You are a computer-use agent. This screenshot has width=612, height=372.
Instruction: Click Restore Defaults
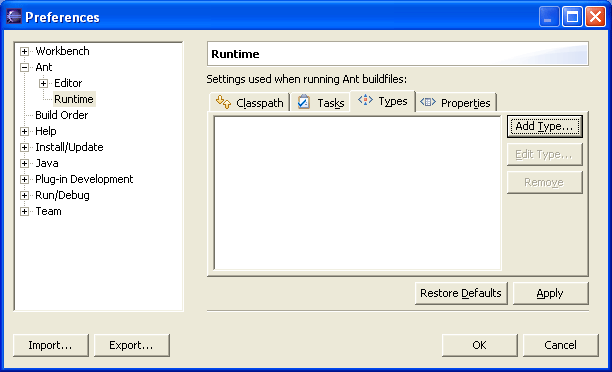pyautogui.click(x=461, y=293)
